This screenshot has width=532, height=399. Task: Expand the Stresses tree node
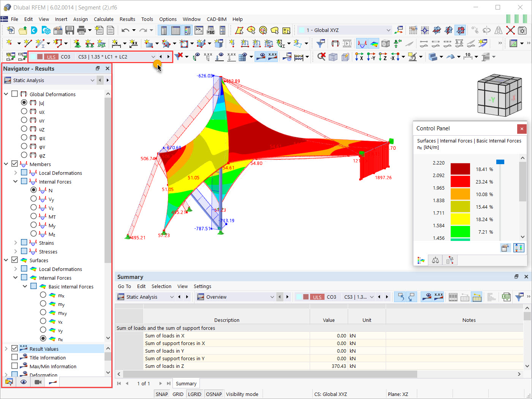pyautogui.click(x=16, y=251)
